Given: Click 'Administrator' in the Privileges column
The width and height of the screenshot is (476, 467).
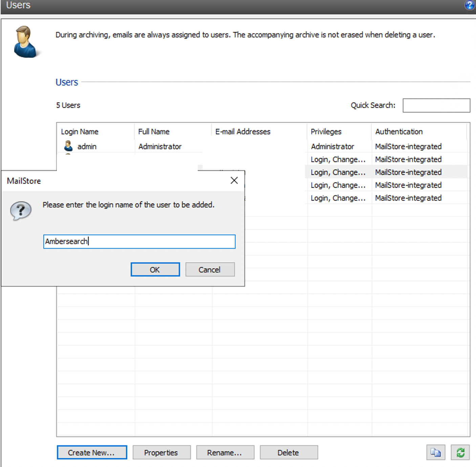Looking at the screenshot, I should coord(332,146).
